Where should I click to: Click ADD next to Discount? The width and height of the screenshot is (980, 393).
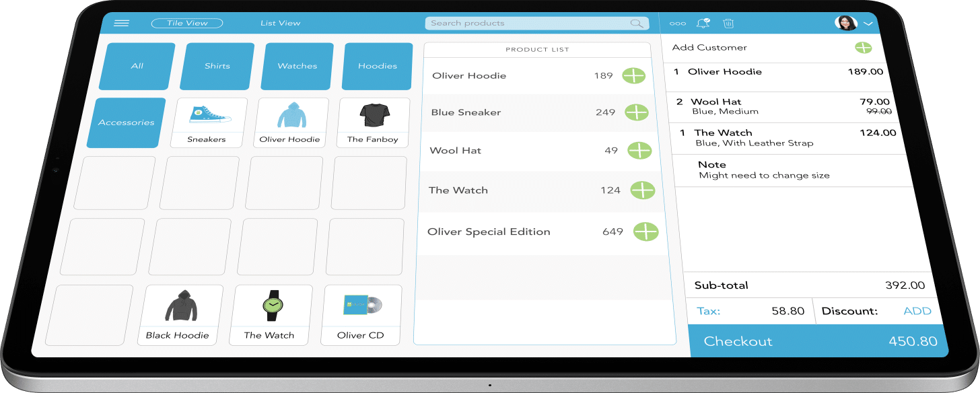click(x=917, y=311)
